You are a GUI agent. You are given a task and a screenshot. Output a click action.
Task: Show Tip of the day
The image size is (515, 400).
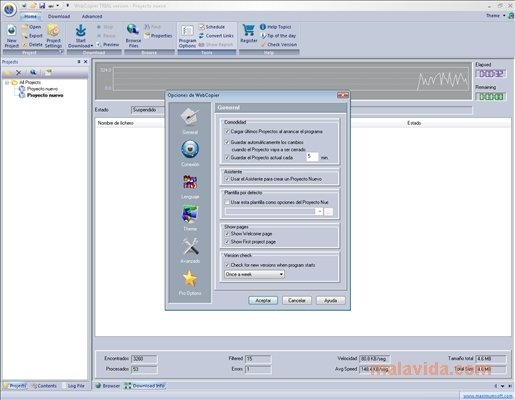tap(278, 36)
